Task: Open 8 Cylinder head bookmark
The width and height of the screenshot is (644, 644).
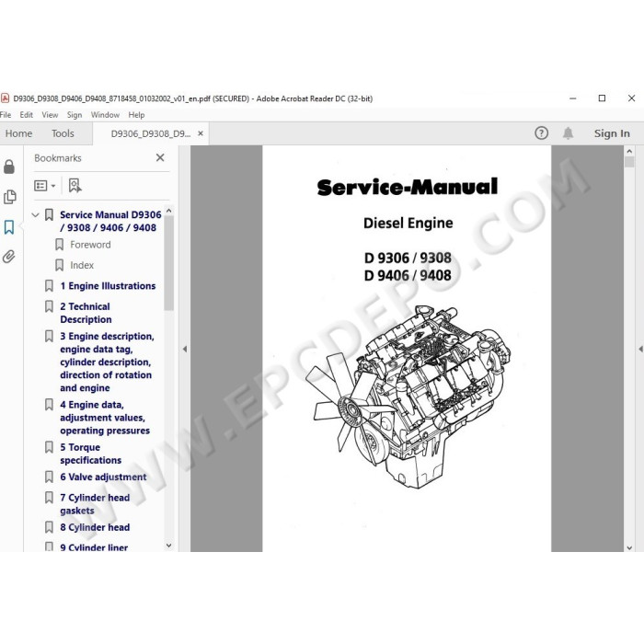Action: coord(95,527)
